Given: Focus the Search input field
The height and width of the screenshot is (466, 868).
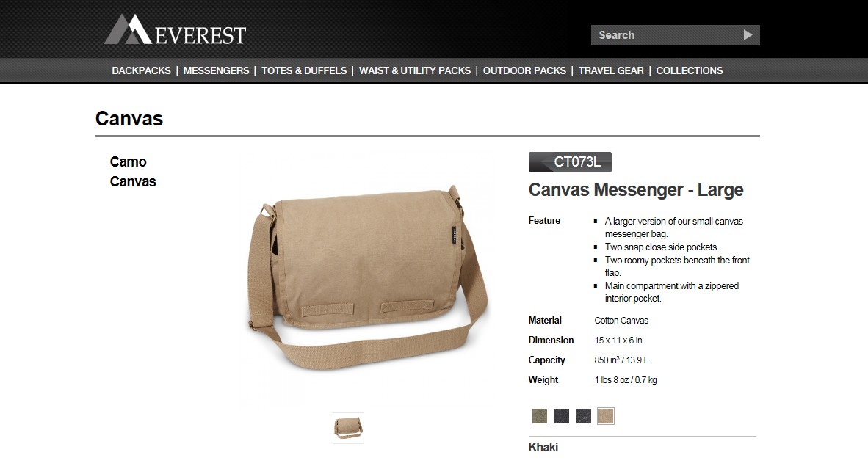Looking at the screenshot, I should [666, 35].
